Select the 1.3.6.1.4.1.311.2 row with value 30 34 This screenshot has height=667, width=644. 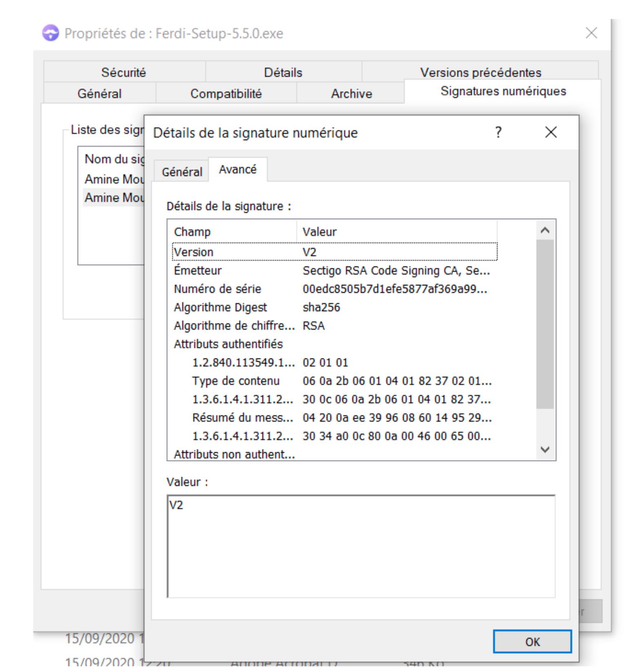coord(335,436)
